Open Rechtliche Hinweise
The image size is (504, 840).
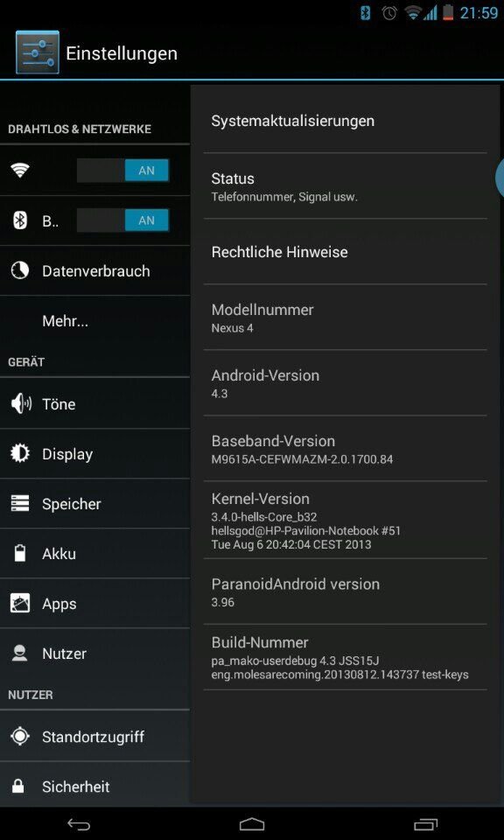pos(345,252)
